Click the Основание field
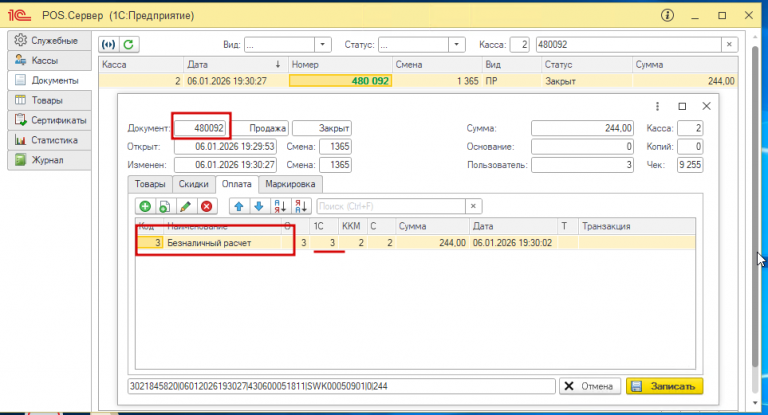The width and height of the screenshot is (768, 415). [x=582, y=146]
